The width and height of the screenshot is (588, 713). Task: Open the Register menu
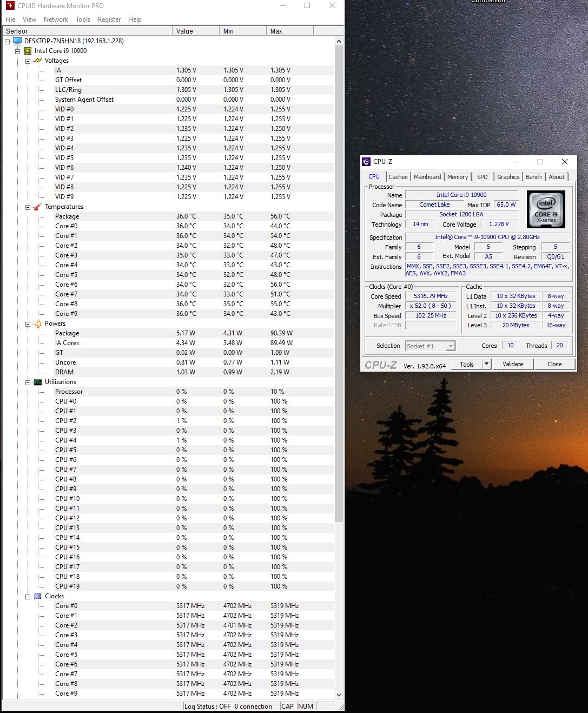tap(109, 19)
